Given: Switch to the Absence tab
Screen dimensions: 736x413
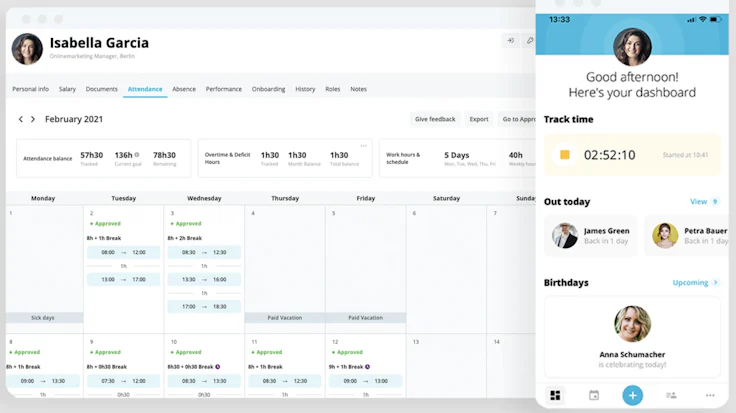Looking at the screenshot, I should (184, 89).
